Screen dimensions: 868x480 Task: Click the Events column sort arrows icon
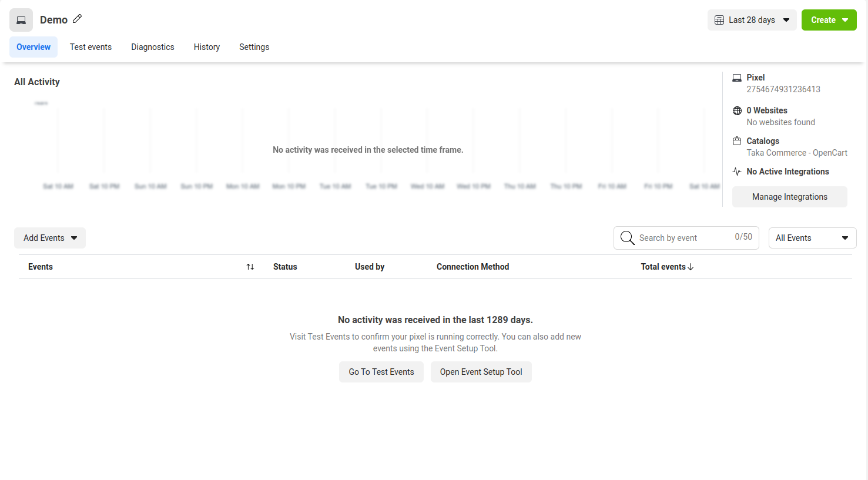(250, 267)
